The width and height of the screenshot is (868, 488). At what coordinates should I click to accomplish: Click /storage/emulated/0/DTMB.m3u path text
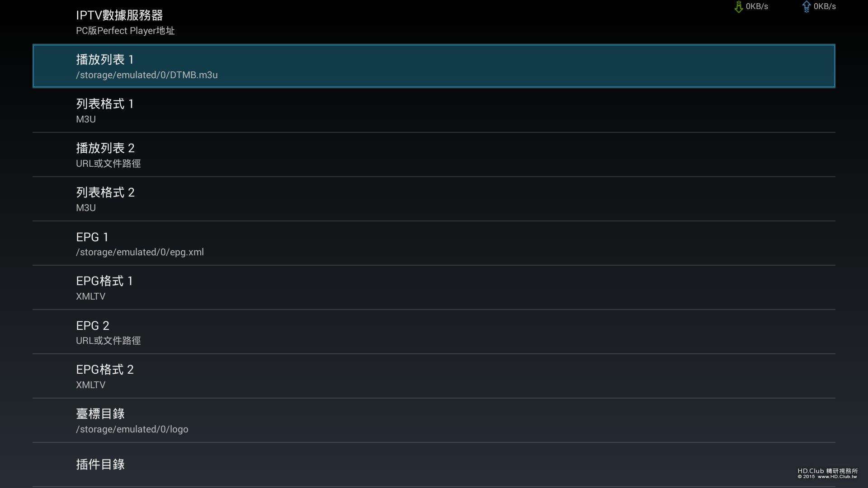pyautogui.click(x=146, y=75)
